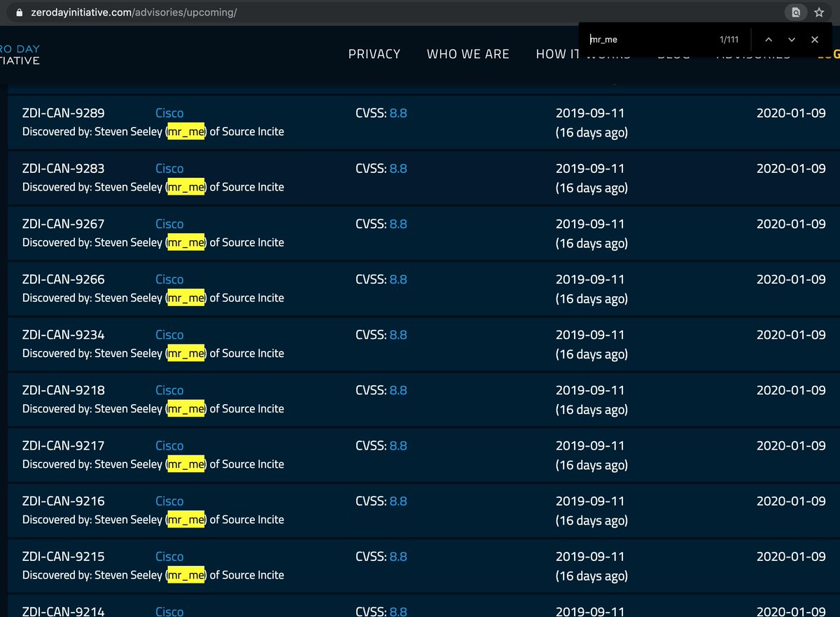840x617 pixels.
Task: Click CVSS score 8.8 for ZDI-CAN-9234
Action: pos(398,335)
